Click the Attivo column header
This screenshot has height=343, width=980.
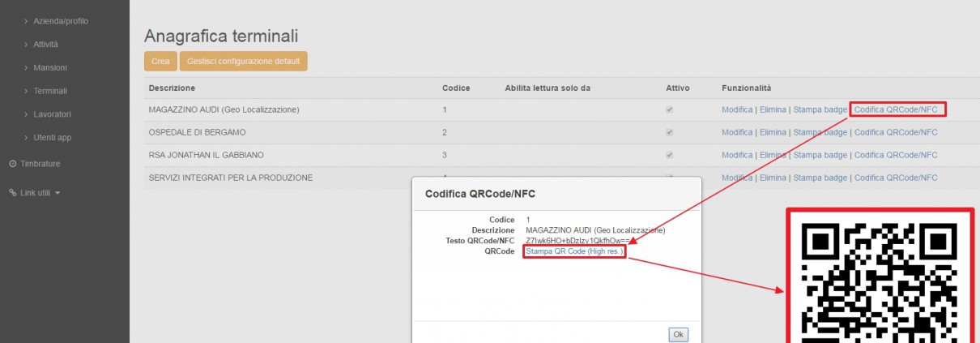(x=677, y=88)
